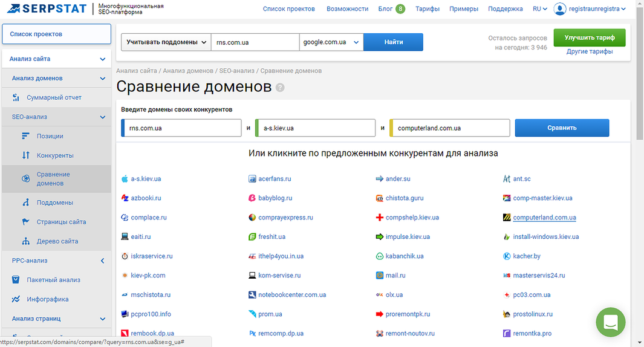
Task: Click the compshelp.kiev.ua red cross favicon
Action: click(x=380, y=217)
